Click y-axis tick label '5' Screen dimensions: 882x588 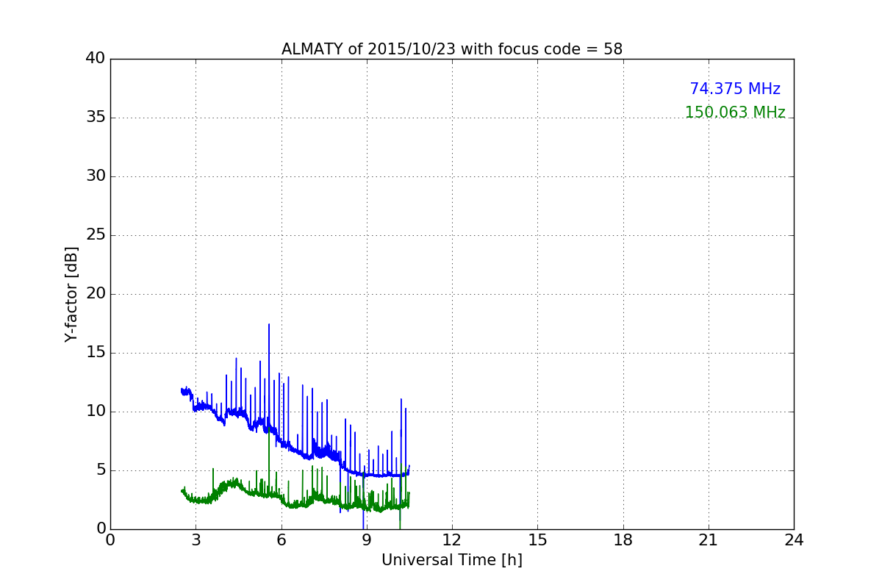tap(101, 470)
